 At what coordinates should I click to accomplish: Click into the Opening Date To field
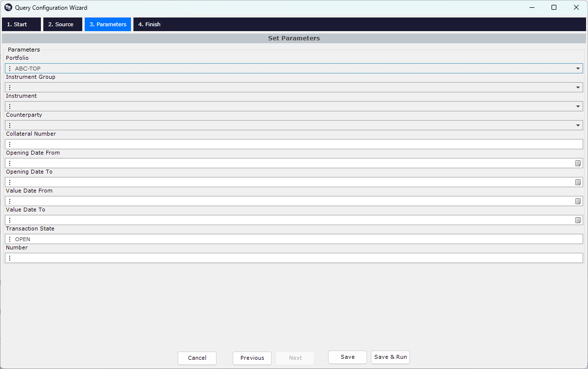point(294,182)
